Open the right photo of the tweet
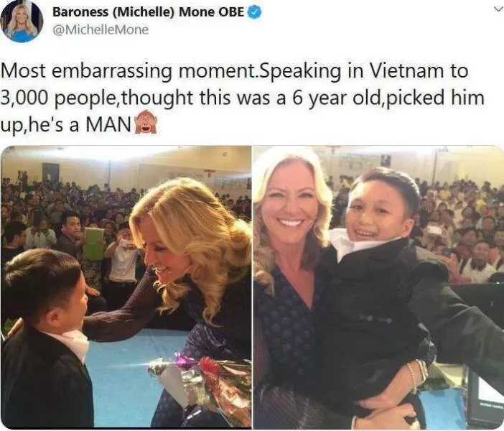Viewport: 504px width, 431px height. coord(378,287)
